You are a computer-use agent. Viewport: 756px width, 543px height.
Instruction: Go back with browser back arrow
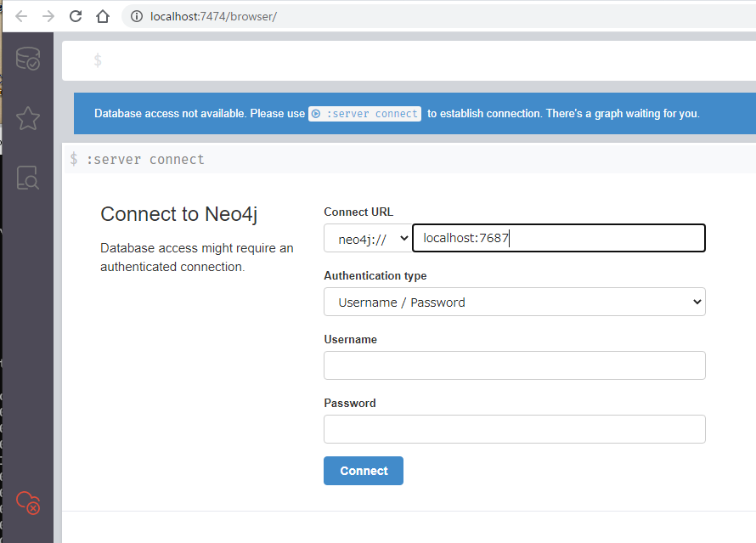coord(21,16)
